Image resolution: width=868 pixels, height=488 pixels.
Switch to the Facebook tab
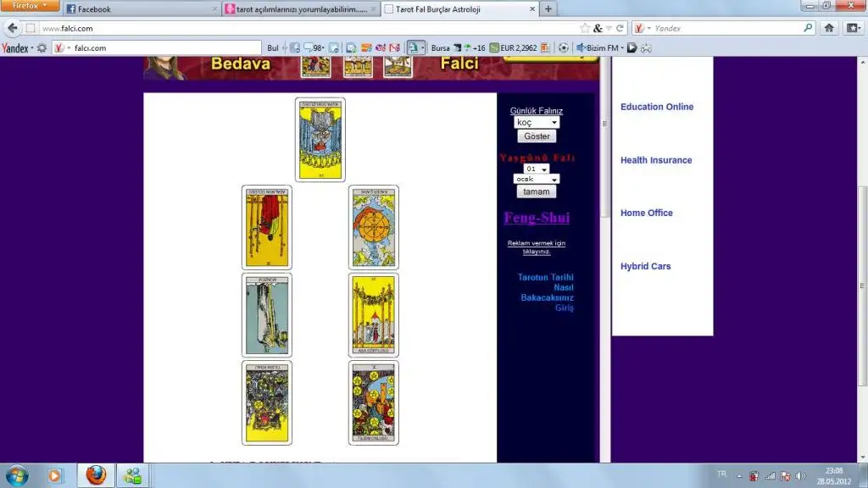pyautogui.click(x=140, y=9)
